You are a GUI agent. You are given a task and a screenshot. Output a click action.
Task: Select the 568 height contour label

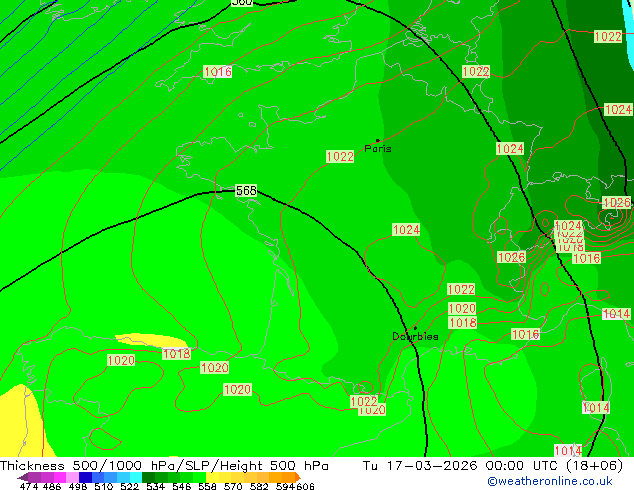246,190
